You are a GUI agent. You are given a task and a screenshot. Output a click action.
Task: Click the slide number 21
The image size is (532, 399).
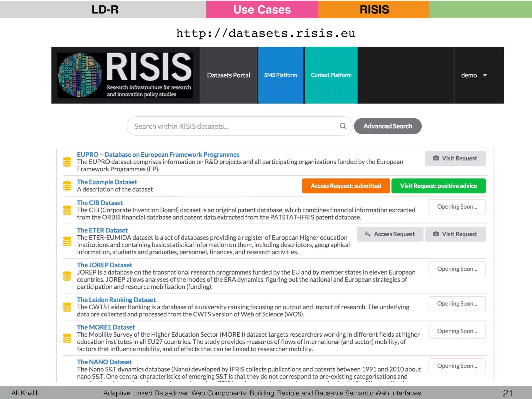coord(508,393)
